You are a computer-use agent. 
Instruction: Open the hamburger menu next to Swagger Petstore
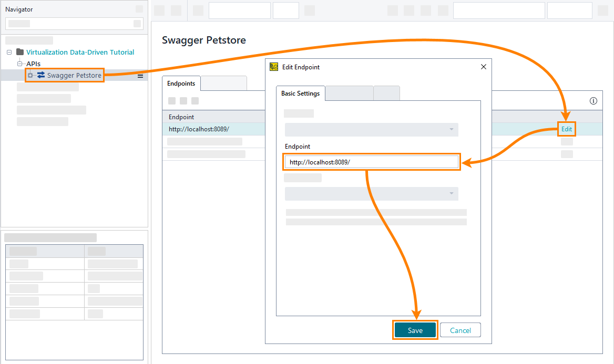(x=140, y=76)
